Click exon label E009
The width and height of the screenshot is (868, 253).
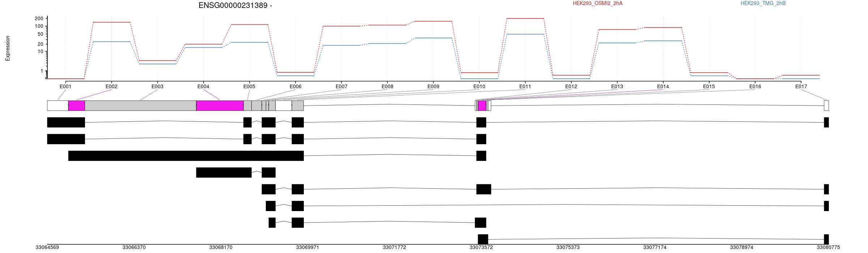[433, 86]
